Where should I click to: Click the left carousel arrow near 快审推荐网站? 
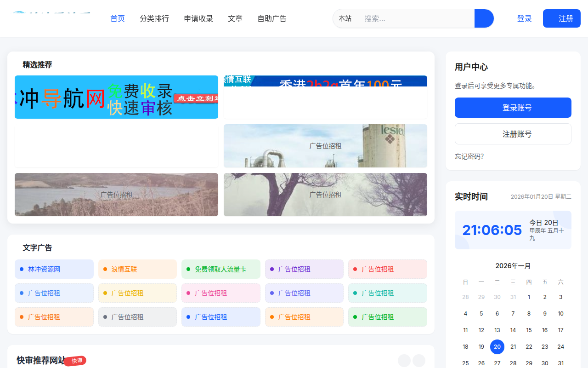pos(404,360)
